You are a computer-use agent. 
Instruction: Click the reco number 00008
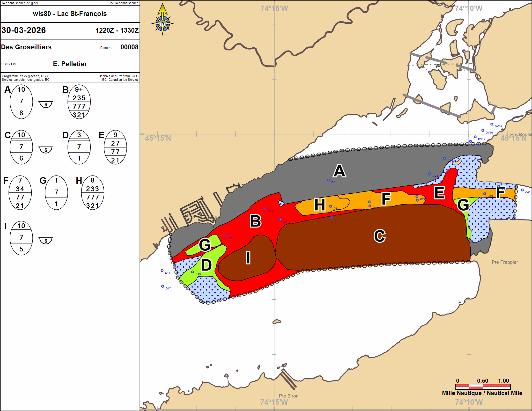(129, 47)
